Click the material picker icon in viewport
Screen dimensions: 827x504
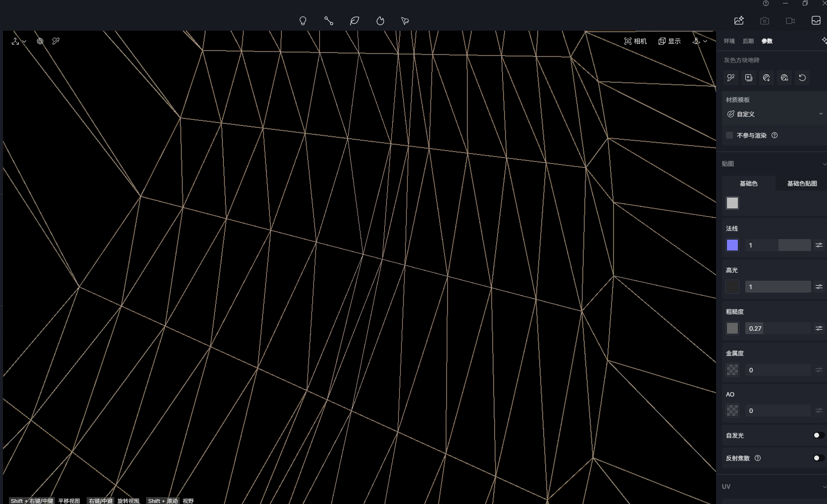click(56, 41)
